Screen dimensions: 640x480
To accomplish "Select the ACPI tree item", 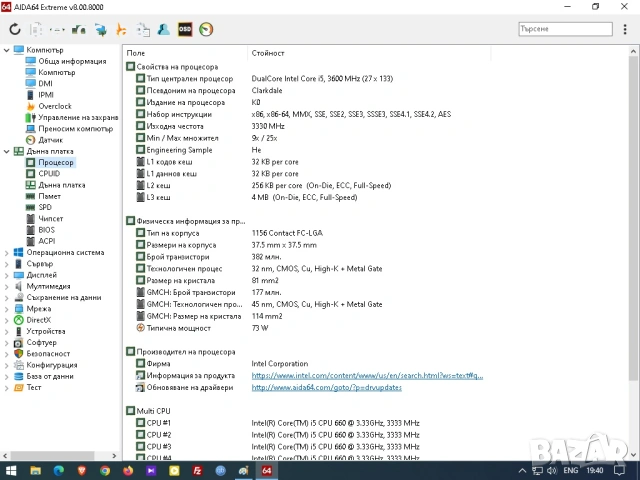I will (x=47, y=241).
